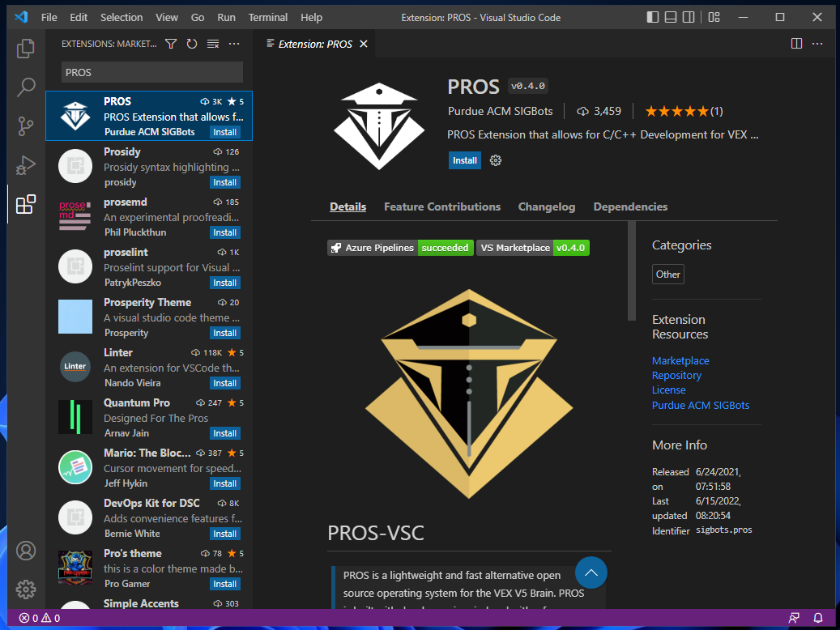Install the Prosperity Theme extension
Image resolution: width=840 pixels, height=630 pixels.
tap(225, 333)
